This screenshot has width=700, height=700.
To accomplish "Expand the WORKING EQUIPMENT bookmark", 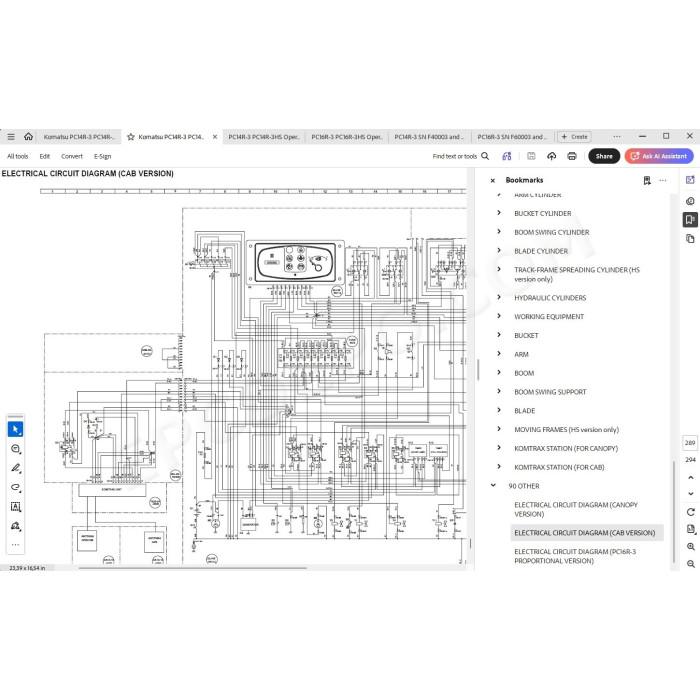I will pos(499,316).
